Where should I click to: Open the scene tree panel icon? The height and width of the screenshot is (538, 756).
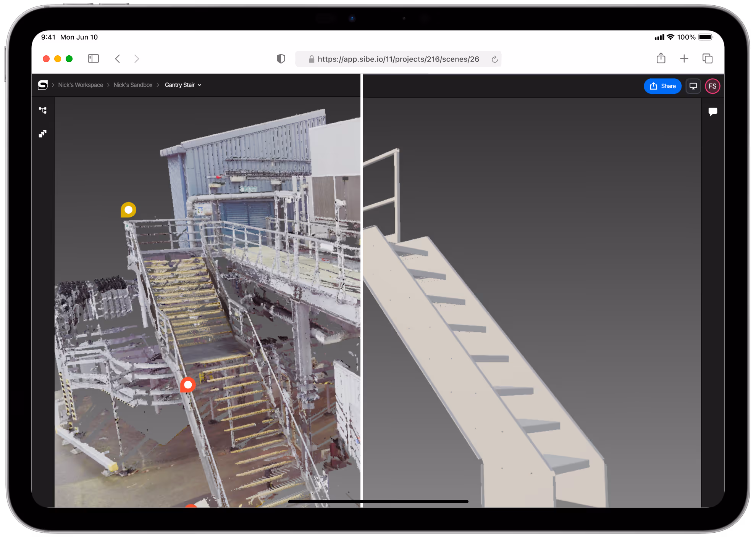(x=43, y=110)
